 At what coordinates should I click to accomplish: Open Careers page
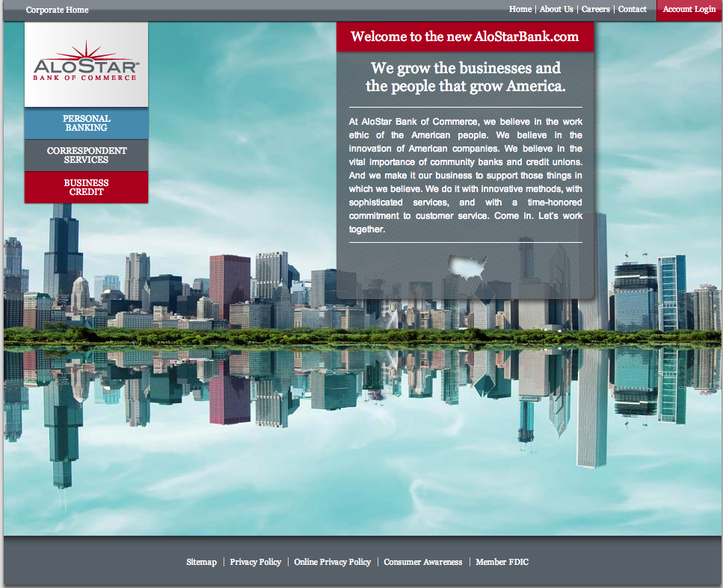tap(595, 9)
